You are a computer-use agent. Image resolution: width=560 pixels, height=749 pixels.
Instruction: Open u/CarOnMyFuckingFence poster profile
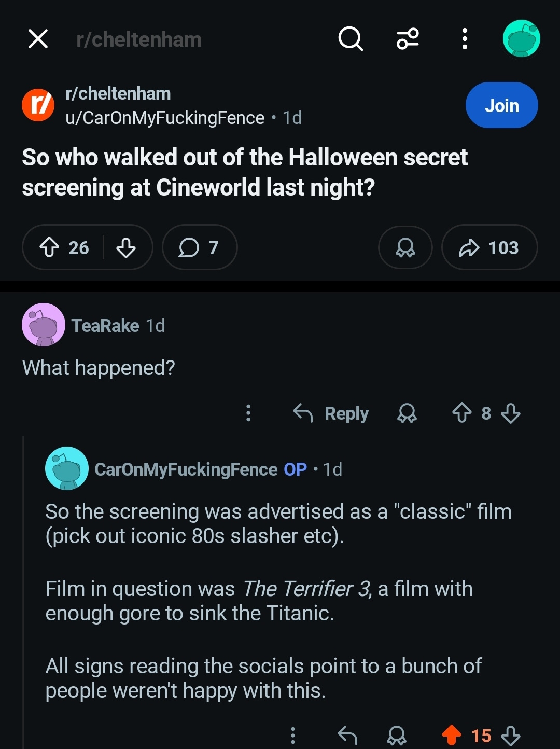click(x=165, y=118)
